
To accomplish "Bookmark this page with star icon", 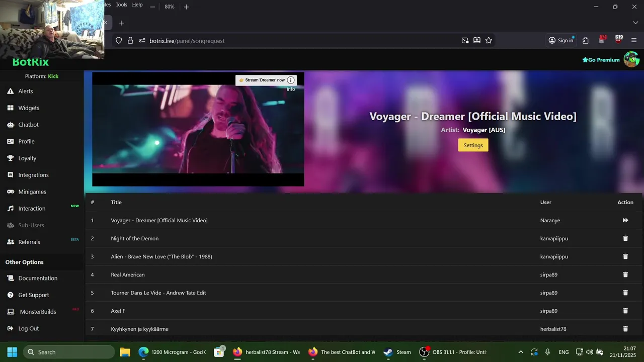I will pos(489,40).
